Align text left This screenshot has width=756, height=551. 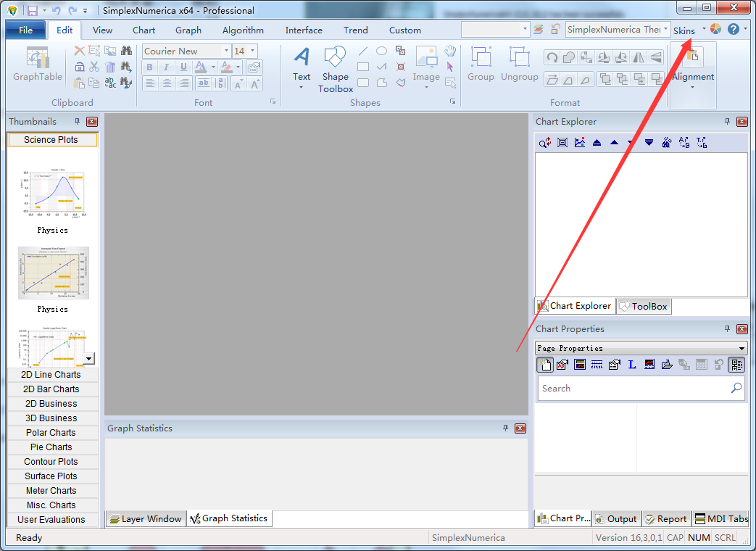click(x=151, y=83)
